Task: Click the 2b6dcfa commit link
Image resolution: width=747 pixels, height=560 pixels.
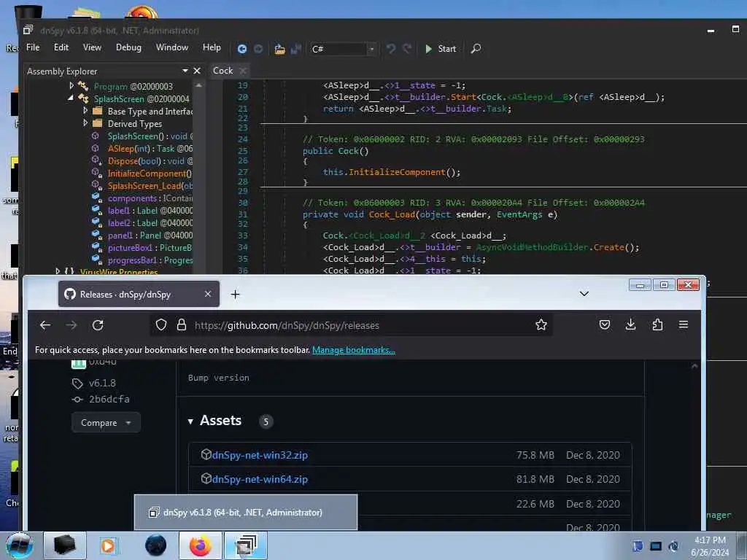Action: [x=109, y=399]
